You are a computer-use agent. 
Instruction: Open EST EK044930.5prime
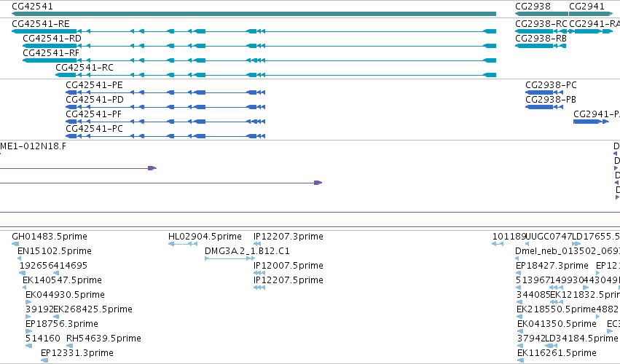point(65,295)
